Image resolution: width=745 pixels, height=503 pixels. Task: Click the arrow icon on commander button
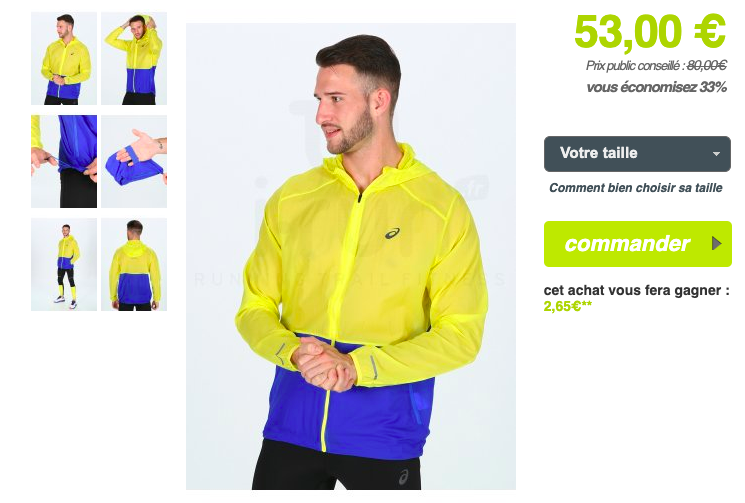tap(716, 244)
